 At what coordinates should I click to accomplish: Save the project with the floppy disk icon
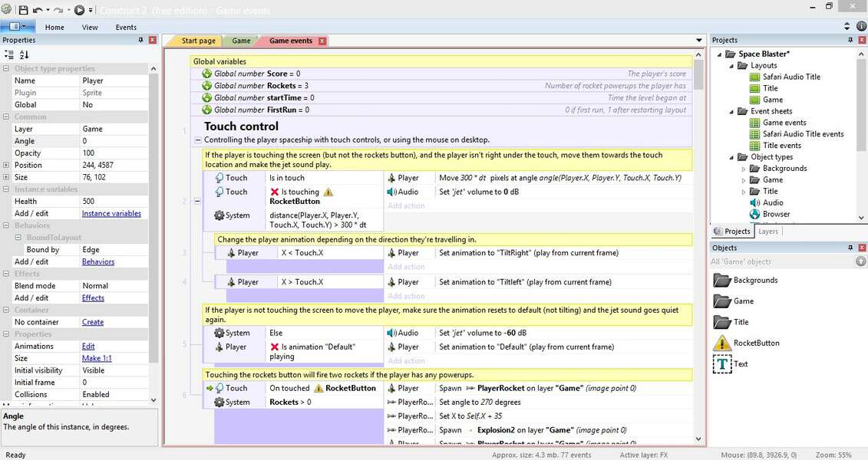23,9
